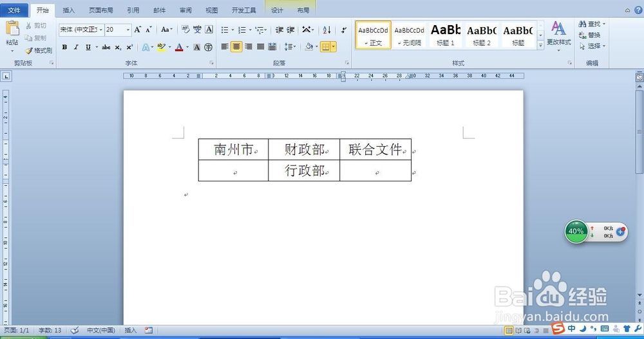
Task: Toggle Italic formatting
Action: click(x=76, y=47)
